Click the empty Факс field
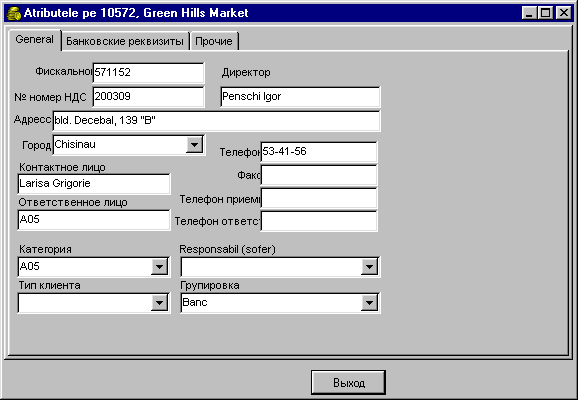 tap(319, 175)
